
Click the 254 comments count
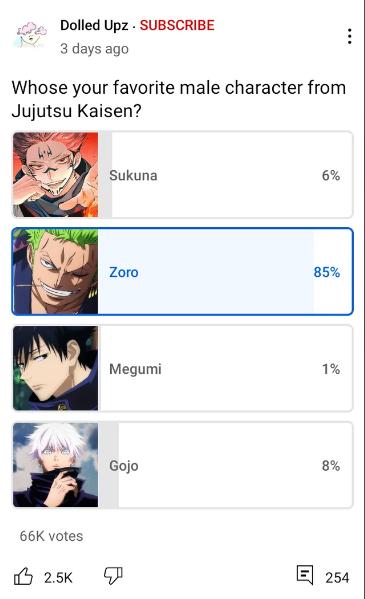point(337,577)
